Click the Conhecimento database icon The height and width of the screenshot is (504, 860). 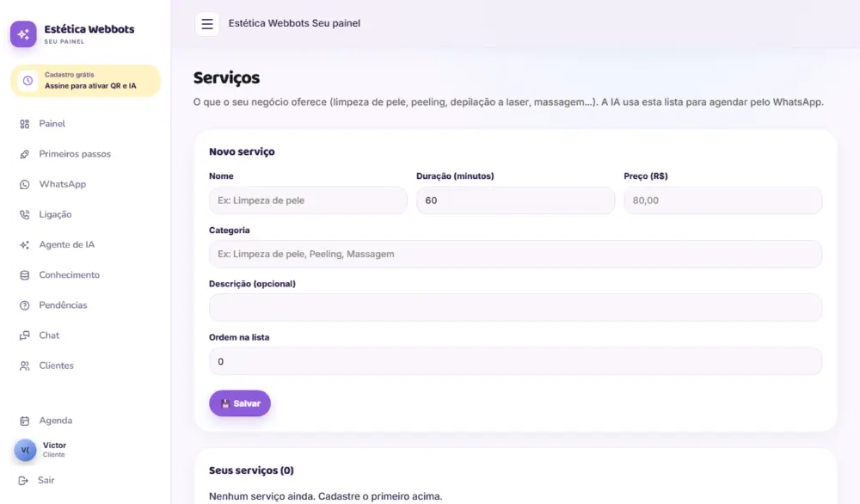click(x=25, y=274)
